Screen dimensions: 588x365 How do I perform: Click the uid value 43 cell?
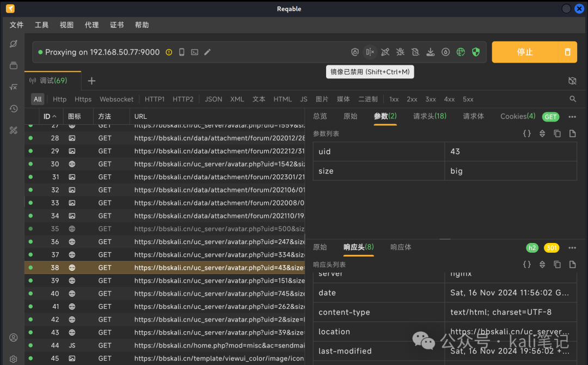coord(511,151)
